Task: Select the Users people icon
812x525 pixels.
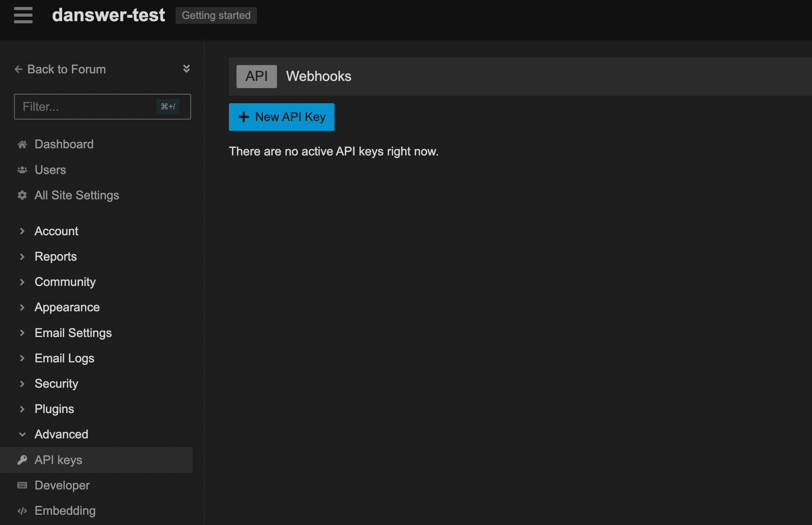Action: (22, 170)
